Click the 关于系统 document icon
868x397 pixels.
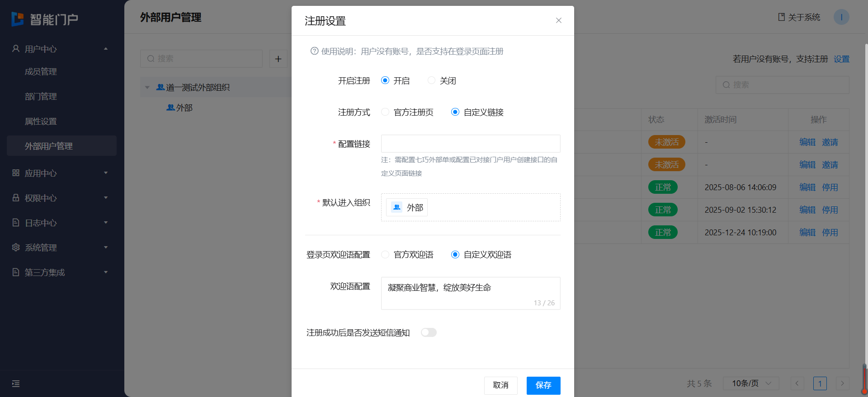pyautogui.click(x=781, y=17)
